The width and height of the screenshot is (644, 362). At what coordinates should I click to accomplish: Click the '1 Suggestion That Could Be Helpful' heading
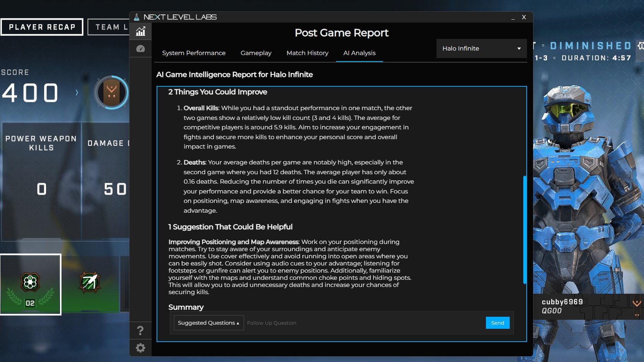pos(230,227)
